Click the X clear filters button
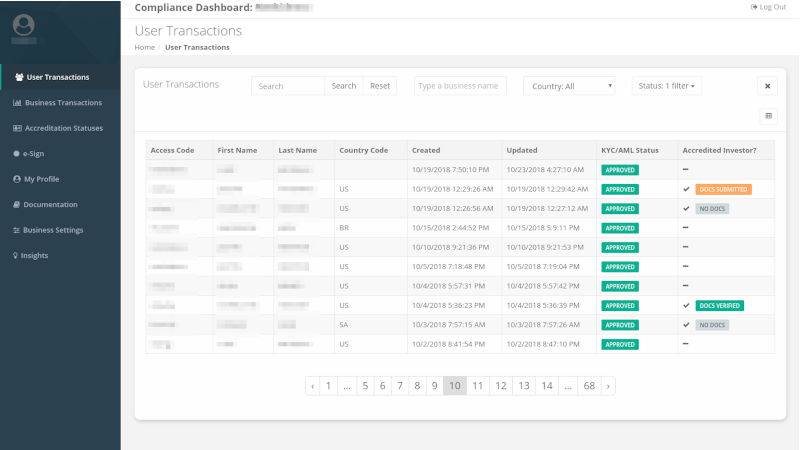This screenshot has height=450, width=800. click(767, 86)
